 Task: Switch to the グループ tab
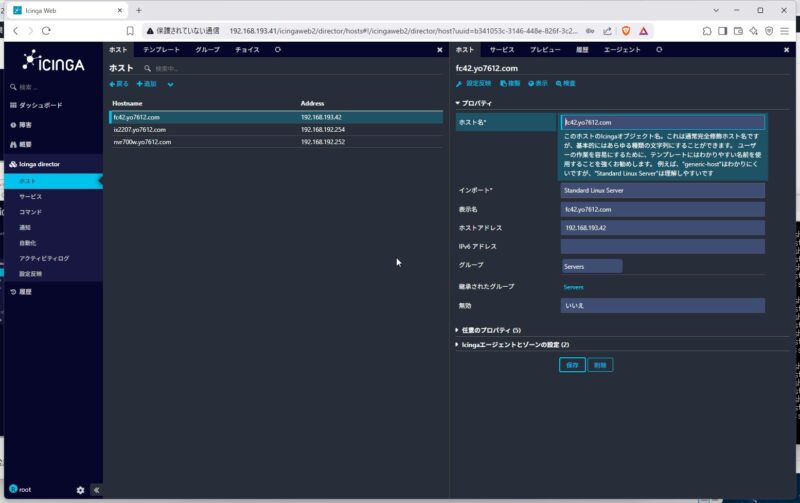click(208, 49)
